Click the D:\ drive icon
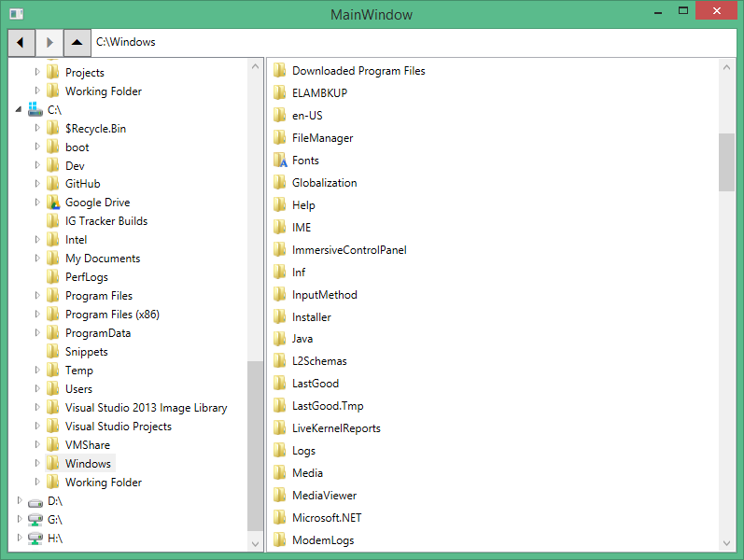This screenshot has width=744, height=560. (35, 501)
